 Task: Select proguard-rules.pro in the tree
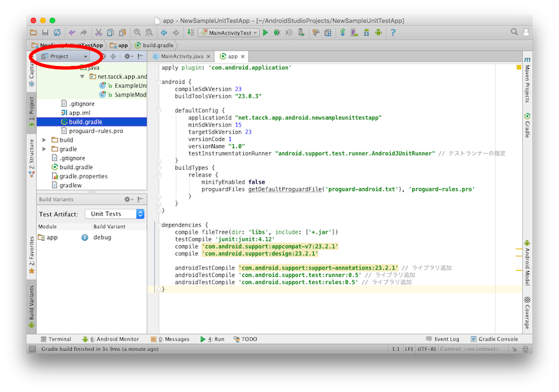click(x=92, y=131)
